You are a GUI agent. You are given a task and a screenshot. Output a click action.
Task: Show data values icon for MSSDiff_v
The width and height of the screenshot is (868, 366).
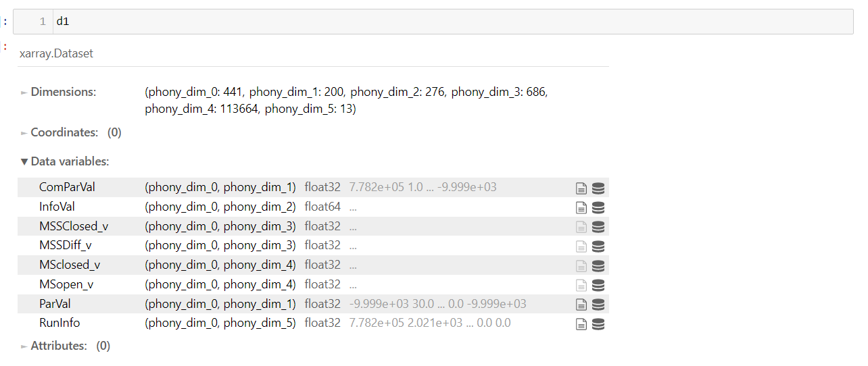598,246
